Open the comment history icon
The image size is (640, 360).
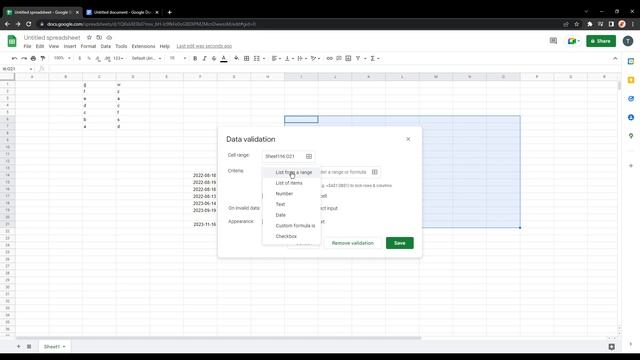[553, 41]
